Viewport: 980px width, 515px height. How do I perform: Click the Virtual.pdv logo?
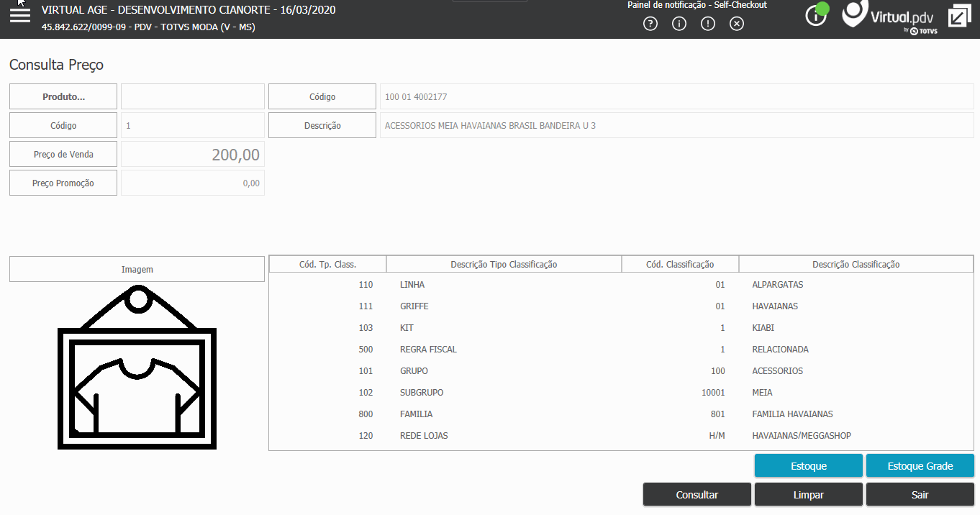tap(890, 18)
